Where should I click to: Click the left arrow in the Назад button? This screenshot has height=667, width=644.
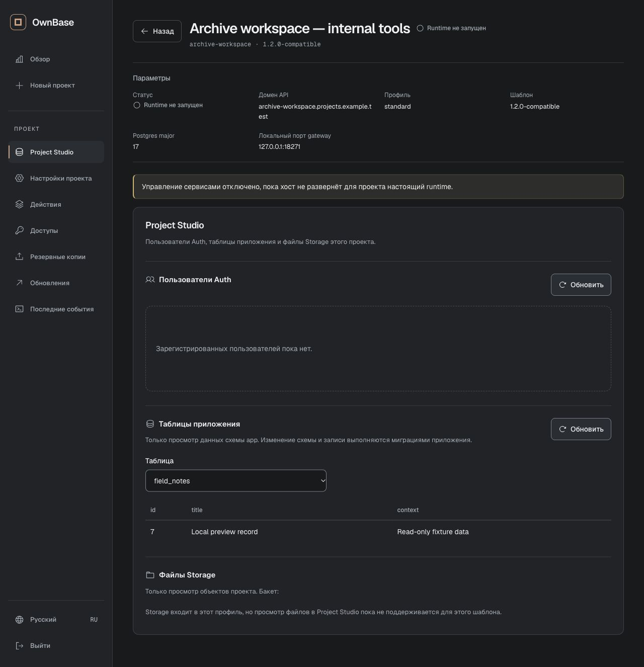point(144,31)
